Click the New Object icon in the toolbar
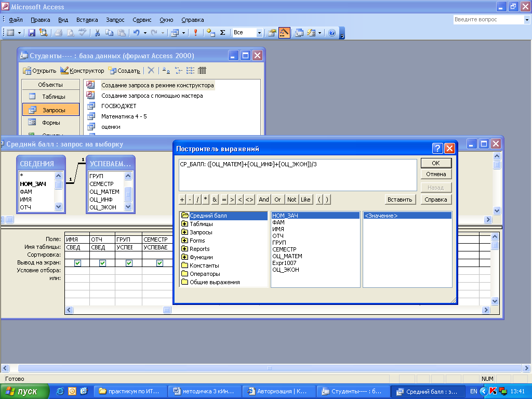Viewport: 532px width, 399px height. point(311,33)
